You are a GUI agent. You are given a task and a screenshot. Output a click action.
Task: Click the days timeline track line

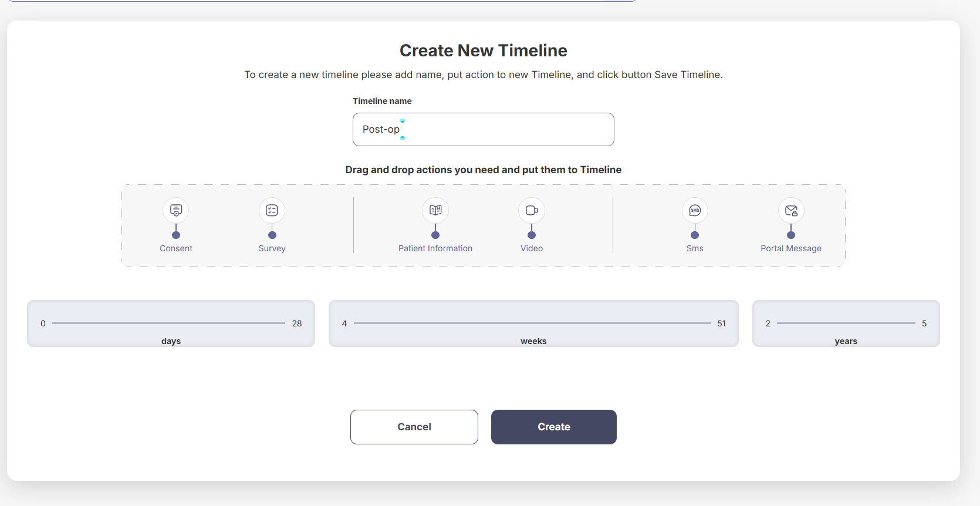pos(168,323)
